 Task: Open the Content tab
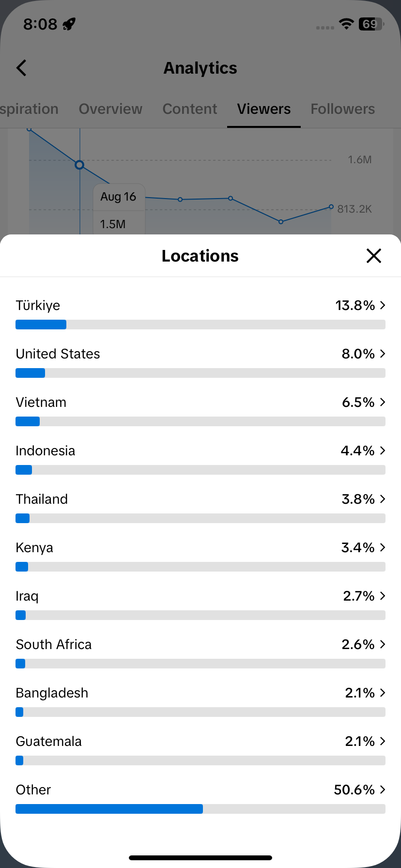[190, 109]
